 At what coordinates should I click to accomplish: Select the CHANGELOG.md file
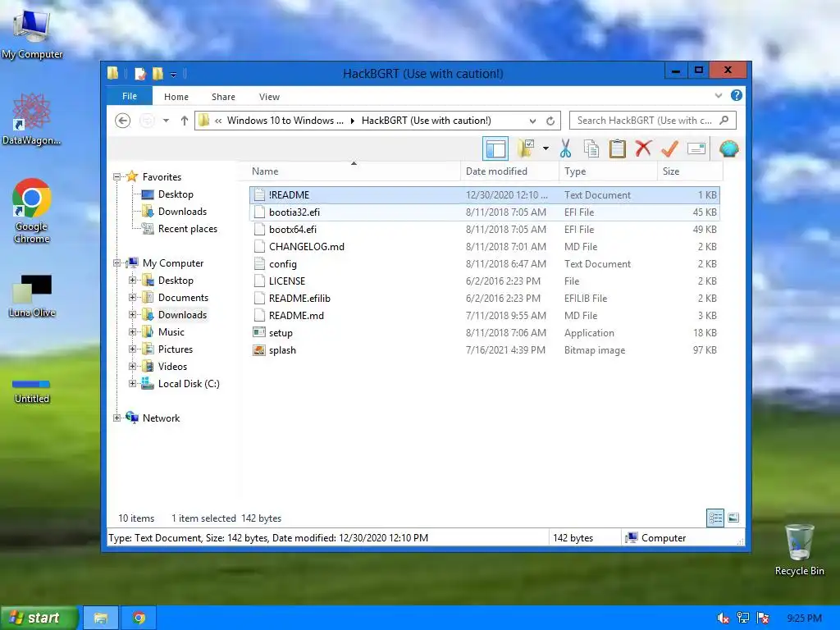(484, 246)
